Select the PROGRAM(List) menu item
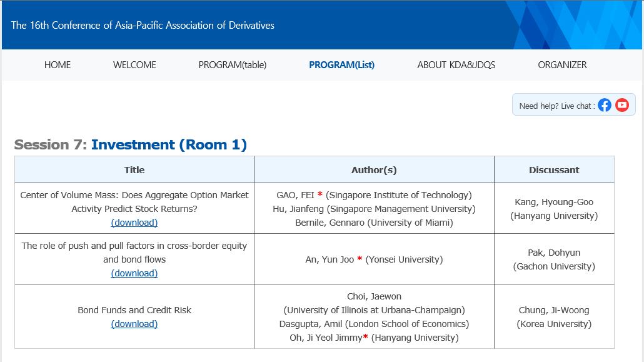644x362 pixels. point(342,65)
